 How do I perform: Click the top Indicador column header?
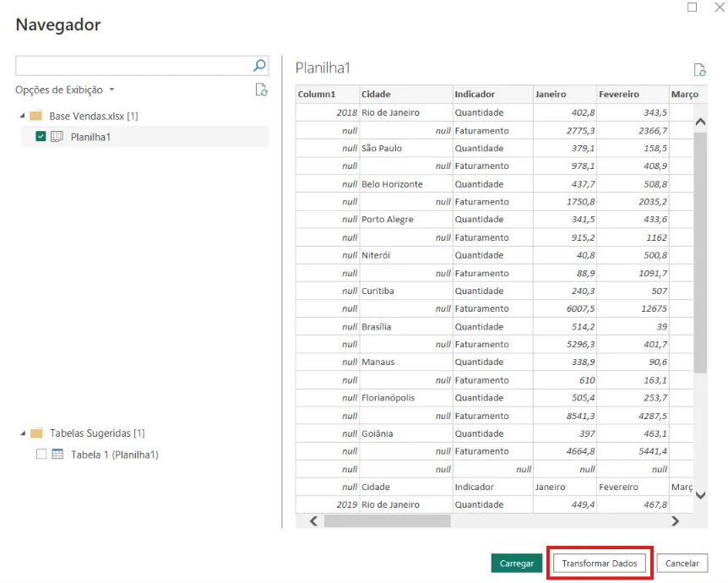click(493, 94)
